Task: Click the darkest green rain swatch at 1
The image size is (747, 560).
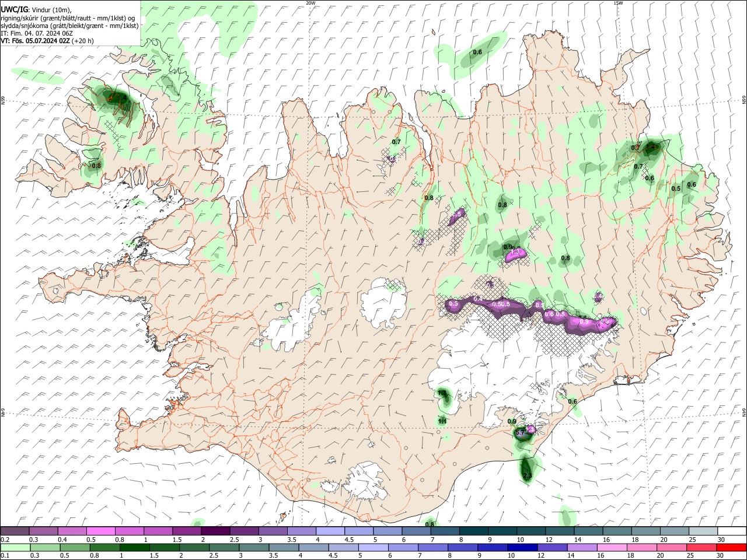Action: tap(134, 548)
